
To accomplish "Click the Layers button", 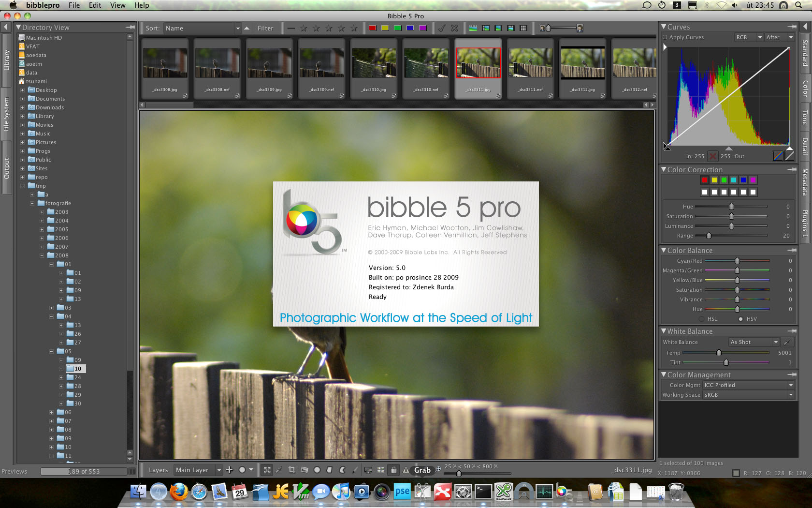I will 158,470.
